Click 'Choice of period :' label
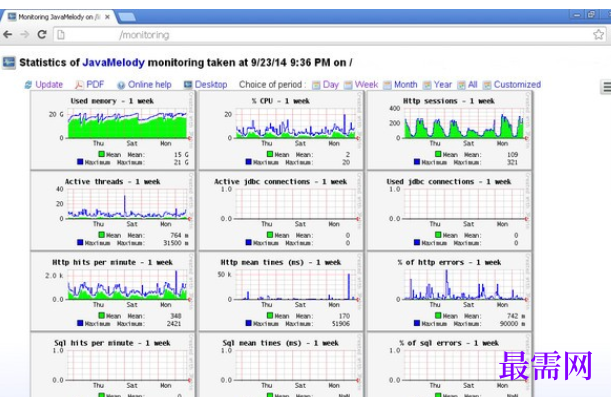Viewport: 611px width, 397px height. coord(272,85)
